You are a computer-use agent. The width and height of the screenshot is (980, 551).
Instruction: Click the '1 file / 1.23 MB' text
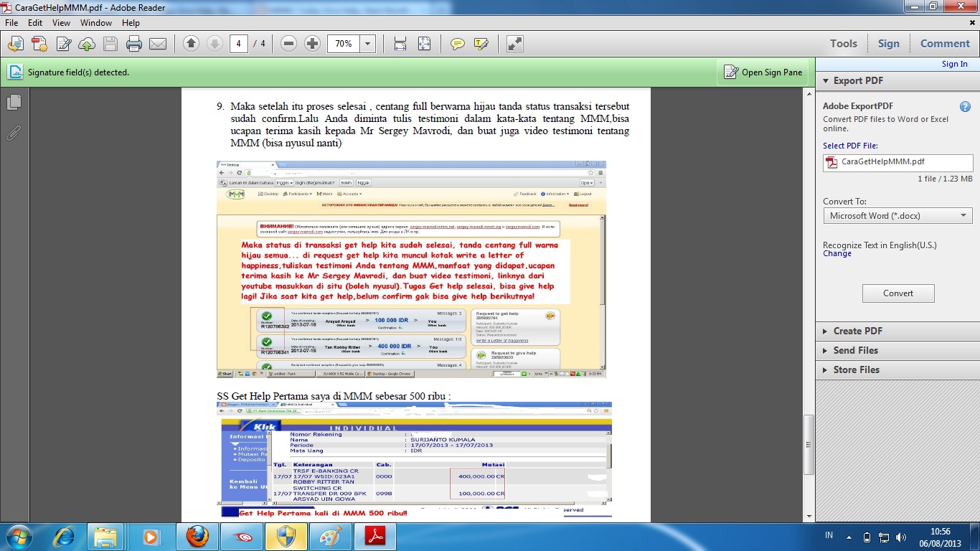coord(945,179)
